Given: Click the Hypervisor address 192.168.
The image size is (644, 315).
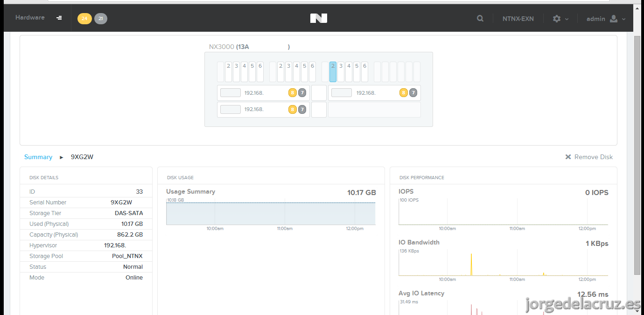Looking at the screenshot, I should click(115, 245).
